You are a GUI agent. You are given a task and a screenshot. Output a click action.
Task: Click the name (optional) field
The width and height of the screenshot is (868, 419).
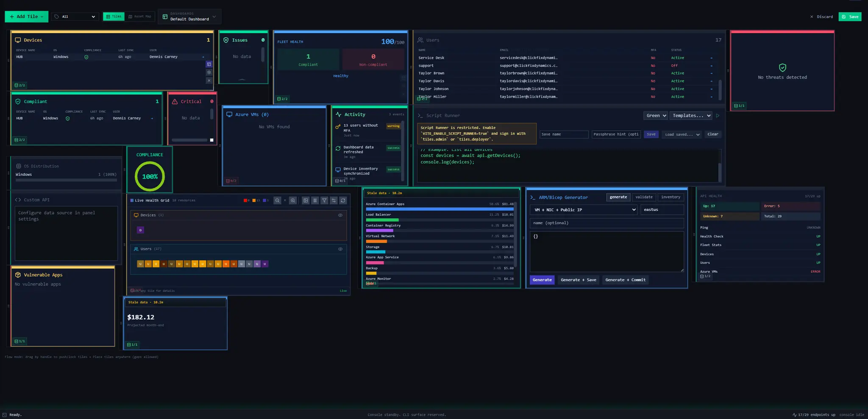click(607, 223)
